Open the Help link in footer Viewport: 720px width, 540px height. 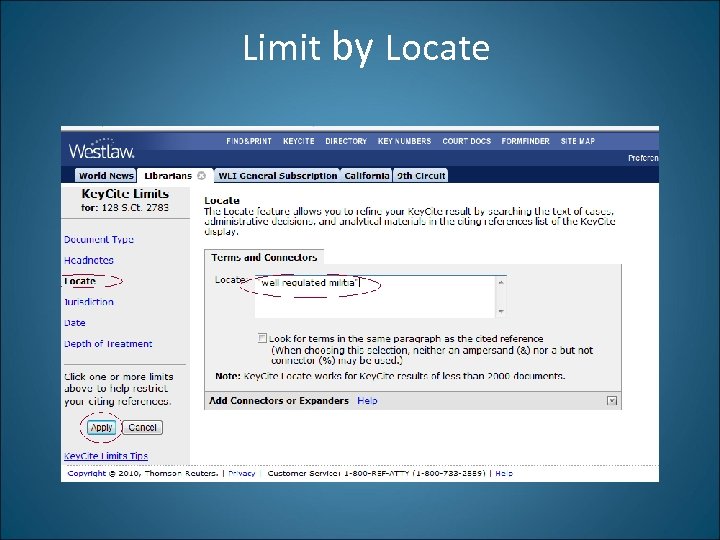[504, 473]
